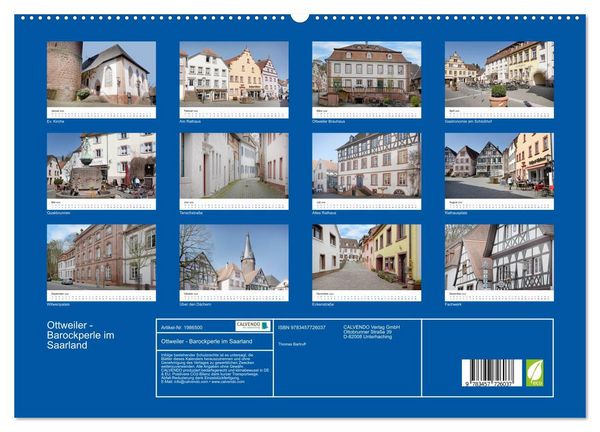Open the Enkenstraße street photo
Screen dimensions: 600x432
[367, 257]
